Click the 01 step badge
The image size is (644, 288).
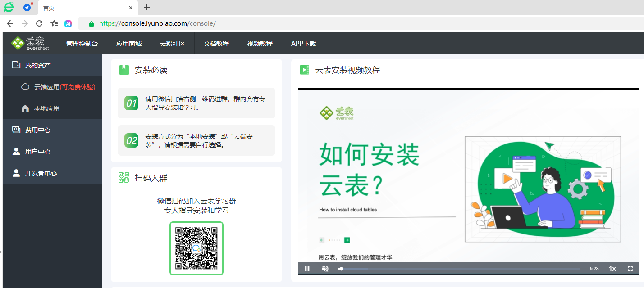point(131,103)
